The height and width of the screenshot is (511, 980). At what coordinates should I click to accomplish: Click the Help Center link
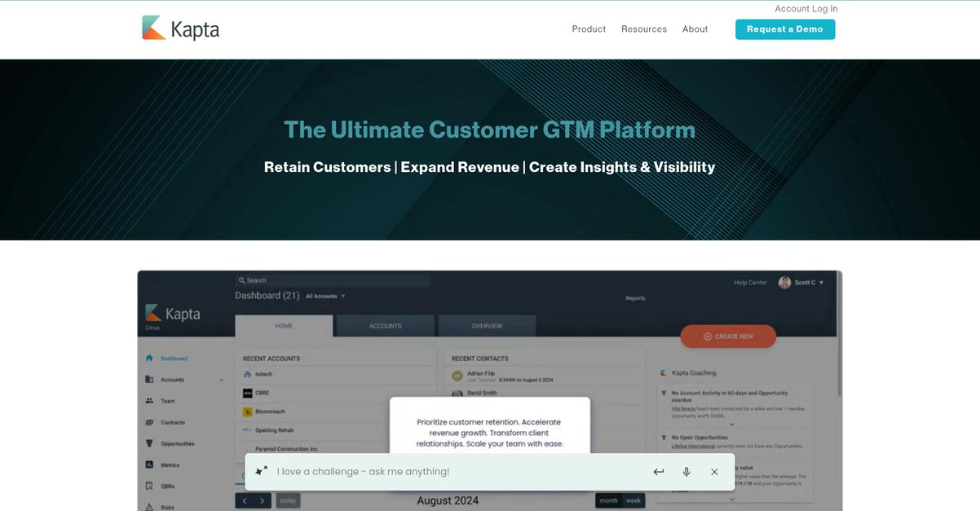click(750, 283)
